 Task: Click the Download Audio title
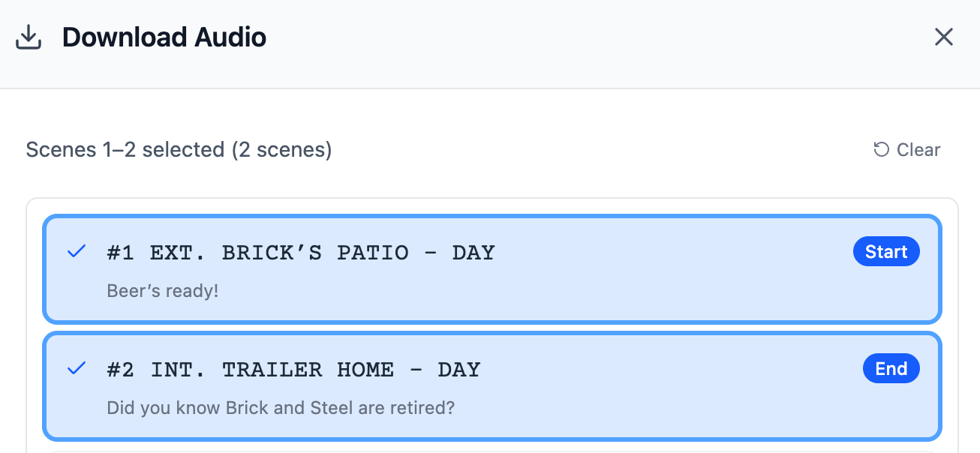click(164, 36)
